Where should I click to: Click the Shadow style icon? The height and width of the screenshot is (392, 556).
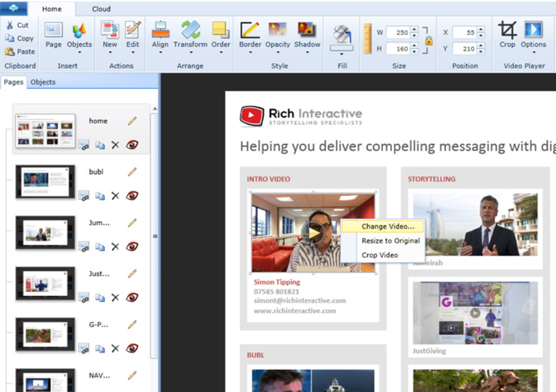307,30
